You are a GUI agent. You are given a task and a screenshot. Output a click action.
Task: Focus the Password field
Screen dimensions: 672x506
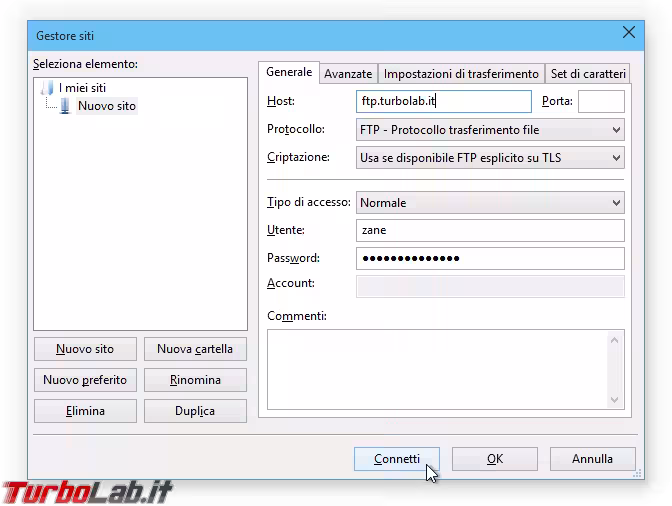coord(490,258)
